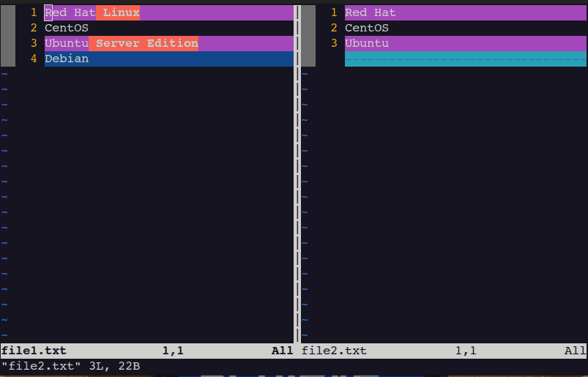Screen dimensions: 588x377
Task: Click line number 4 in left pane
Action: coord(34,59)
